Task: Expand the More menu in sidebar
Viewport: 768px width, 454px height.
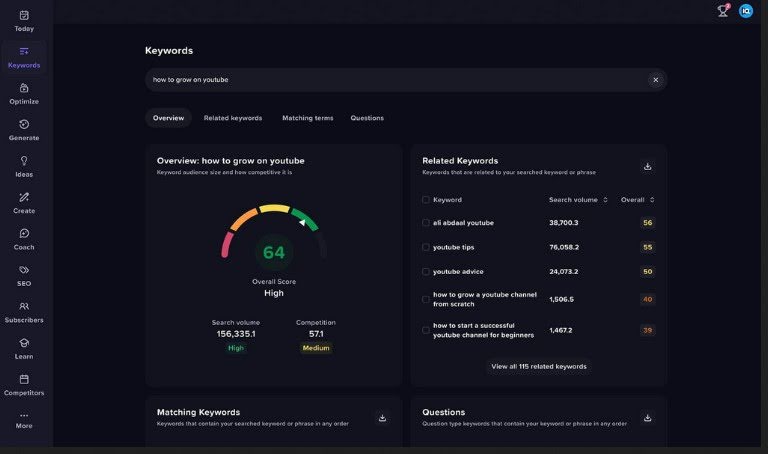Action: point(24,420)
